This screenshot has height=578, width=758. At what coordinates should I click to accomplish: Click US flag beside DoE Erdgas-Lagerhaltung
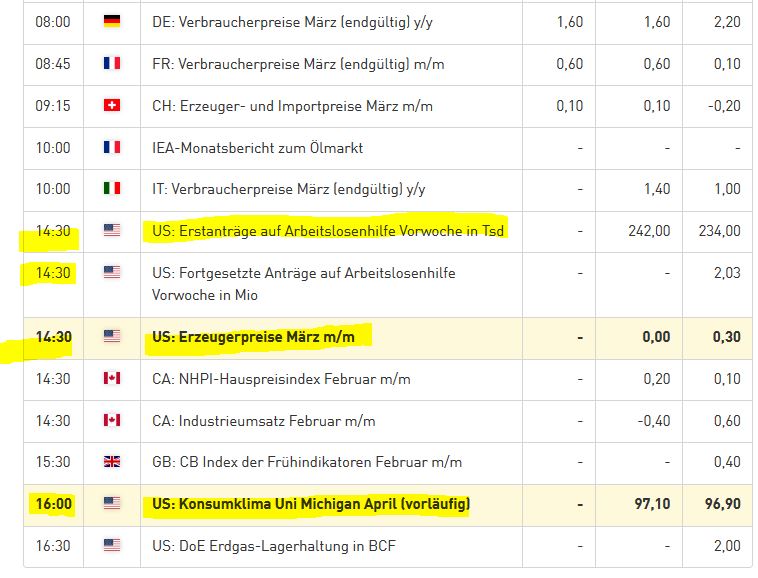(112, 545)
